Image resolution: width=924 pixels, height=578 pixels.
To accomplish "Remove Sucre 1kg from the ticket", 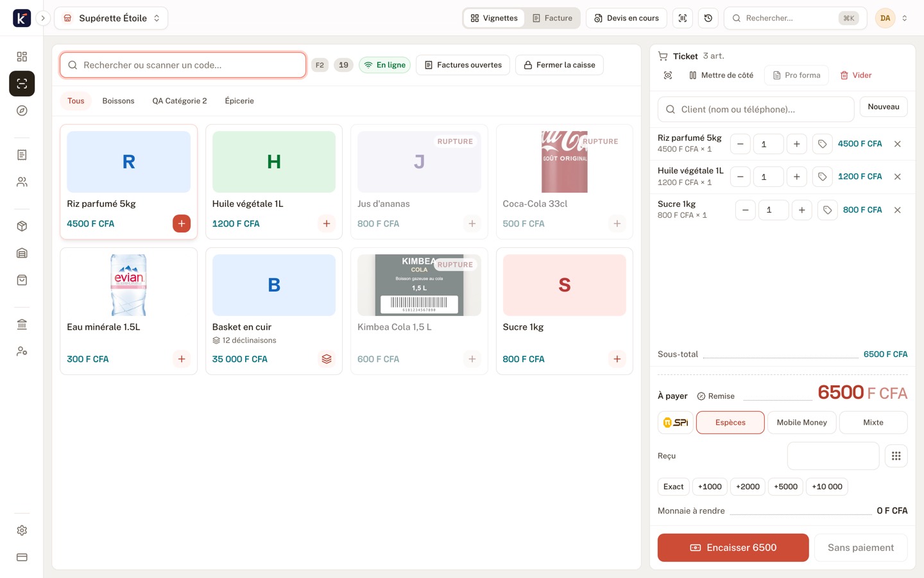I will coord(898,210).
